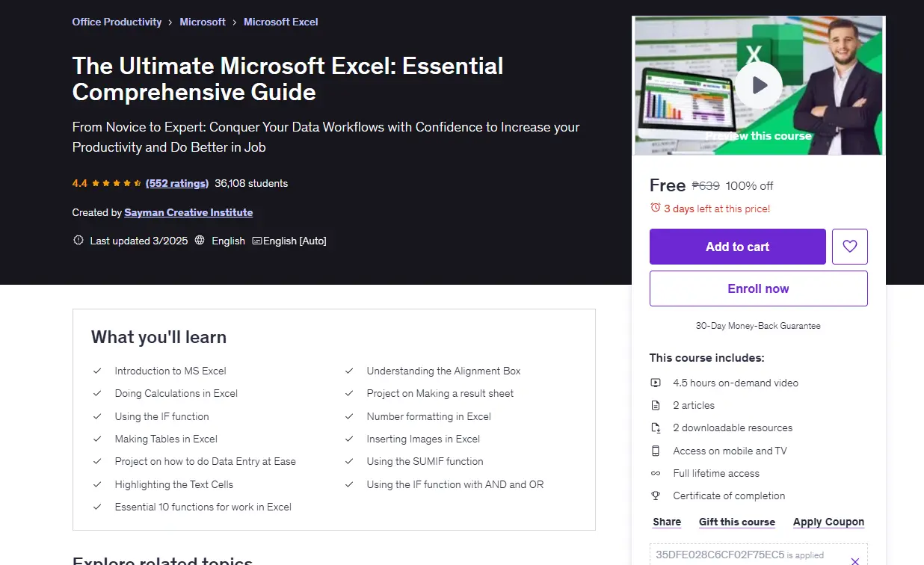Click the What you'll learn heading

coord(158,337)
